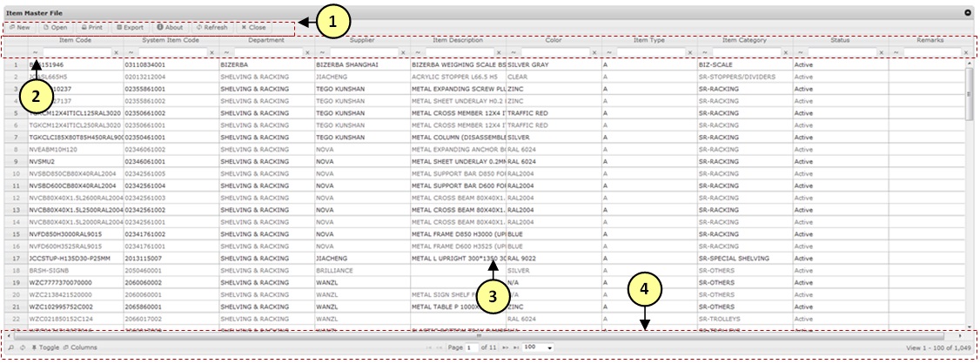The image size is (980, 364).
Task: Open the selected item record
Action: point(56,27)
